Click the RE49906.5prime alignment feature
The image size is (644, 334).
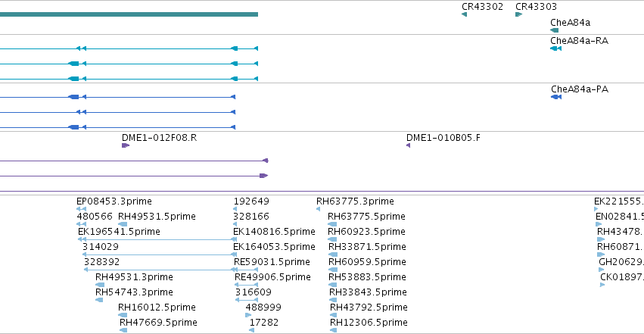246,285
